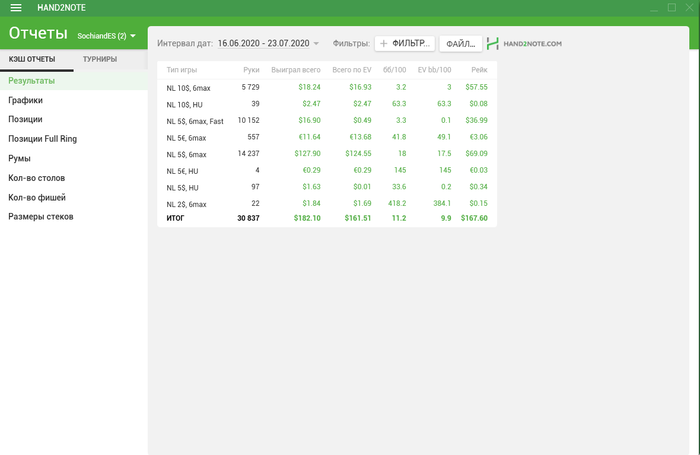Screen dimensions: 700x455
Task: Switch to the ТУРНИРЫ tab
Action: point(100,59)
